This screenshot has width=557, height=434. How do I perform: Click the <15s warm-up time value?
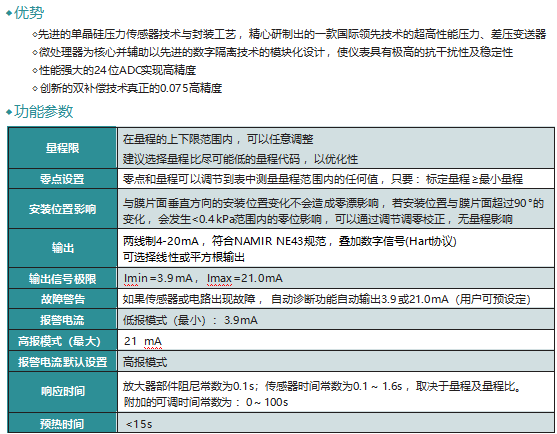point(139,424)
